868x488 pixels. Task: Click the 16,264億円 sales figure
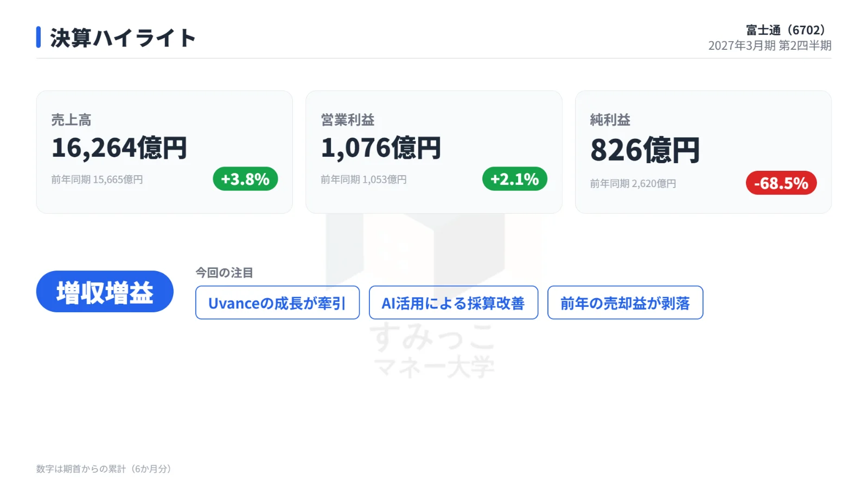coord(119,147)
